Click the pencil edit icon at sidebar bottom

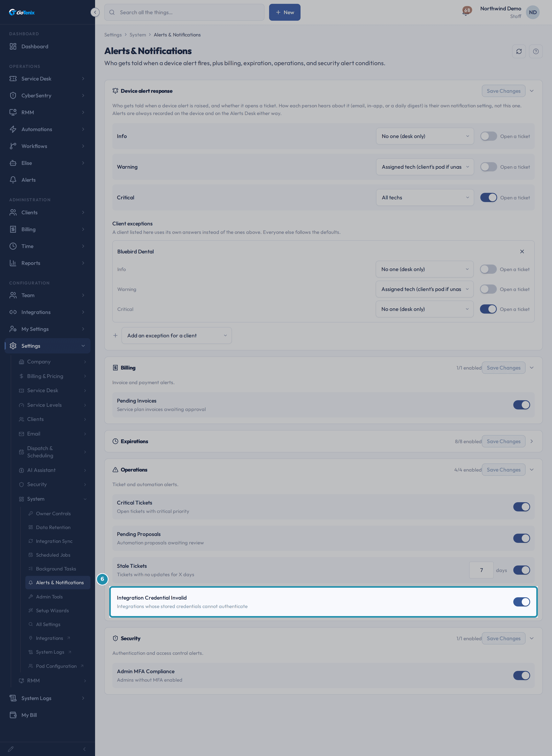point(11,749)
